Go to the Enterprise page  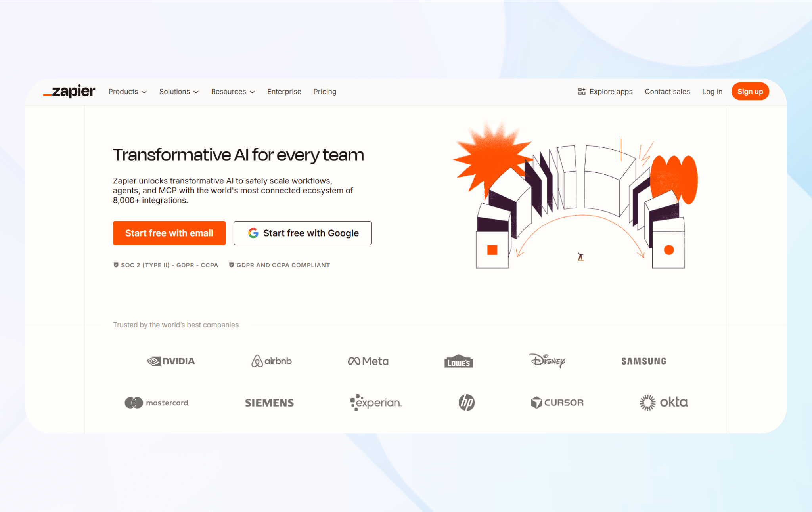284,92
